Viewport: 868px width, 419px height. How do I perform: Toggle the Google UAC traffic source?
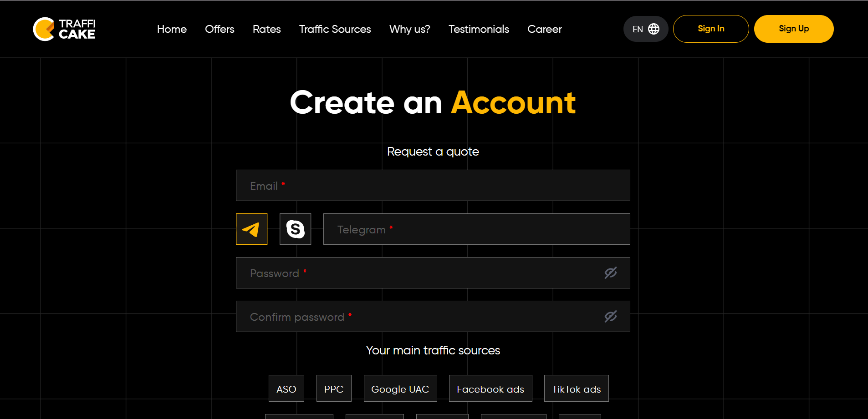(400, 389)
